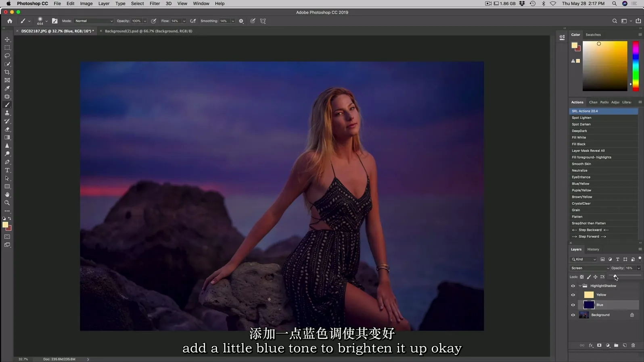This screenshot has height=362, width=644.
Task: Create a new layer in Layers panel
Action: pos(625,345)
